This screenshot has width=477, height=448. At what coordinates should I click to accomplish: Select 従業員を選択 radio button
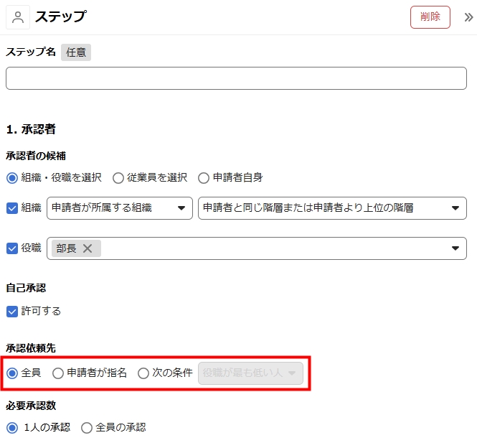pyautogui.click(x=118, y=177)
